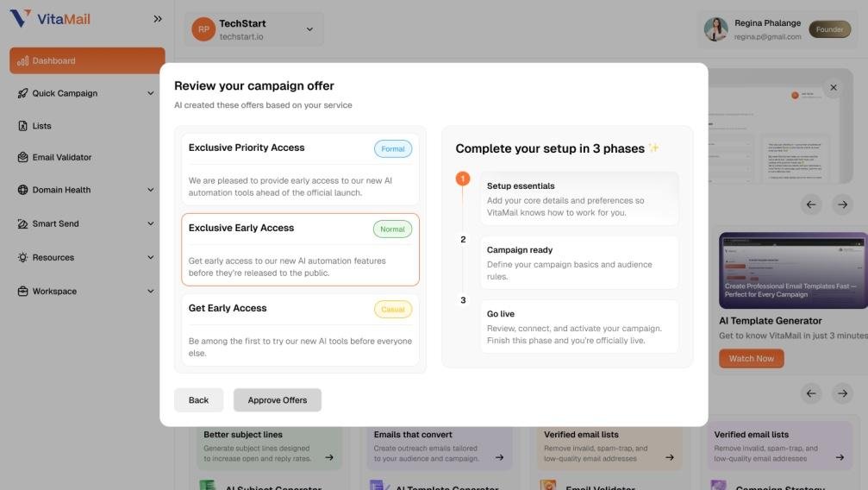Select the Get Early Access offer

click(x=300, y=330)
